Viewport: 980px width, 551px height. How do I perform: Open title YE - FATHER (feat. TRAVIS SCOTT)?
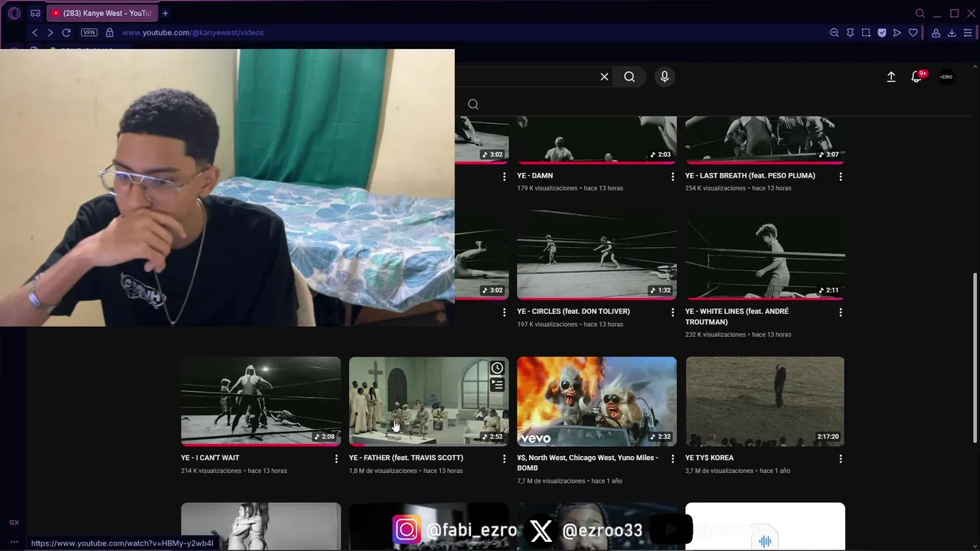point(406,458)
